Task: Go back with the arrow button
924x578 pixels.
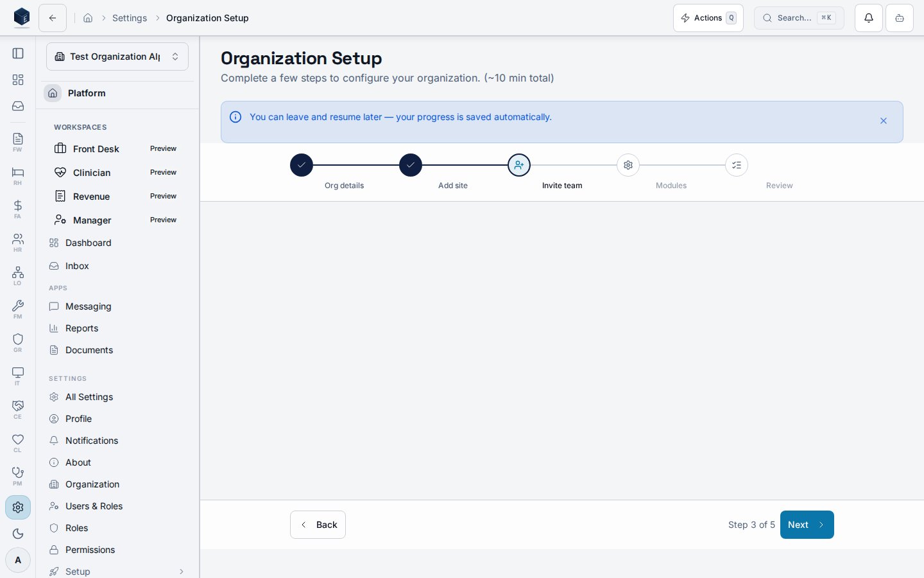Action: (53, 18)
